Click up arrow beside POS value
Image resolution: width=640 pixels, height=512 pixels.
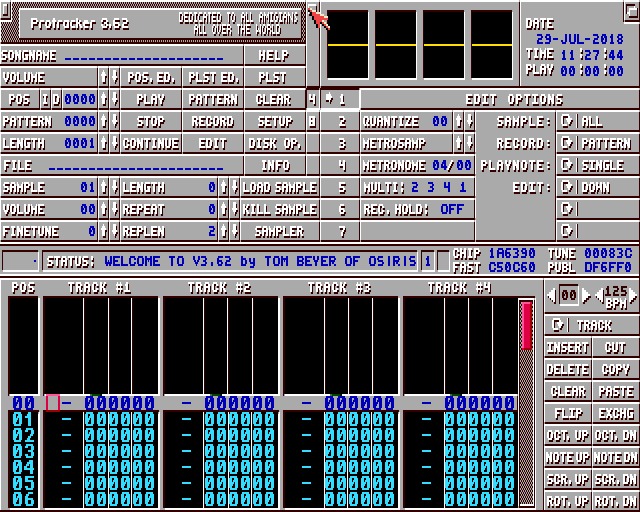[x=104, y=100]
